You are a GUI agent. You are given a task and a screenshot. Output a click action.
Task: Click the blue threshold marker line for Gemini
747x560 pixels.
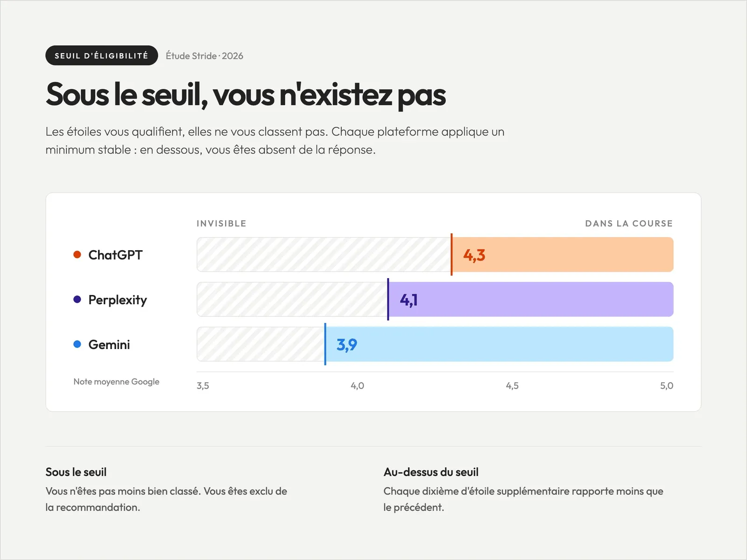[x=325, y=344]
